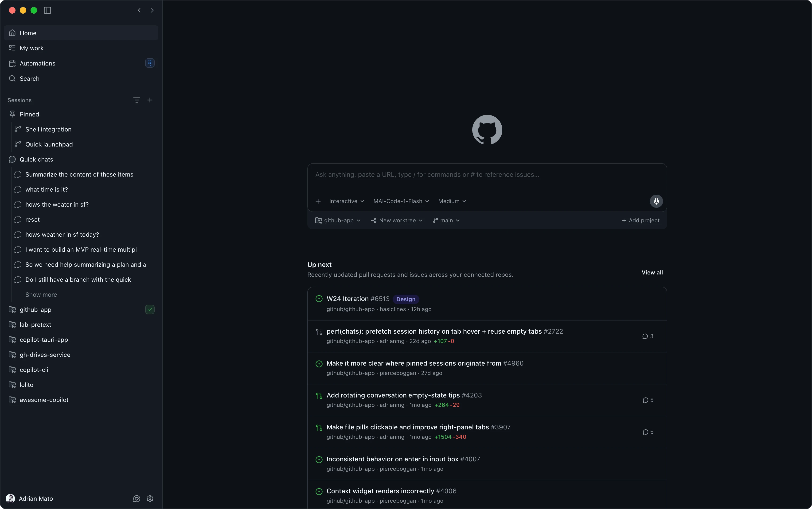Open the github-app project dropdown
This screenshot has height=509, width=812.
(x=338, y=220)
